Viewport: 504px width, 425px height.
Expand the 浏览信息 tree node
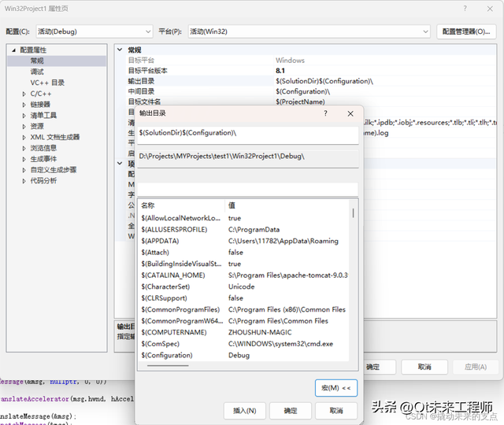tap(24, 149)
